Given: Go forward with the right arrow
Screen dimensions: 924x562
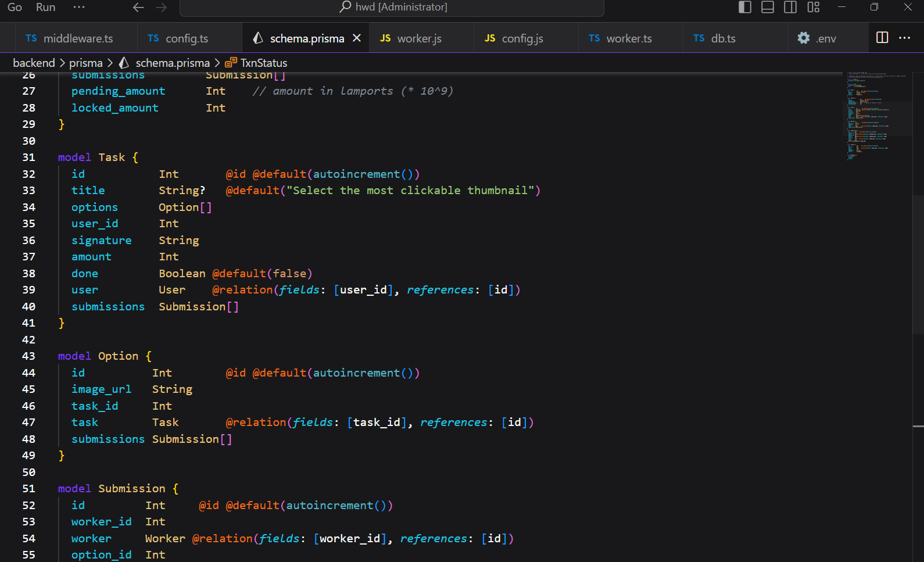Looking at the screenshot, I should 162,7.
